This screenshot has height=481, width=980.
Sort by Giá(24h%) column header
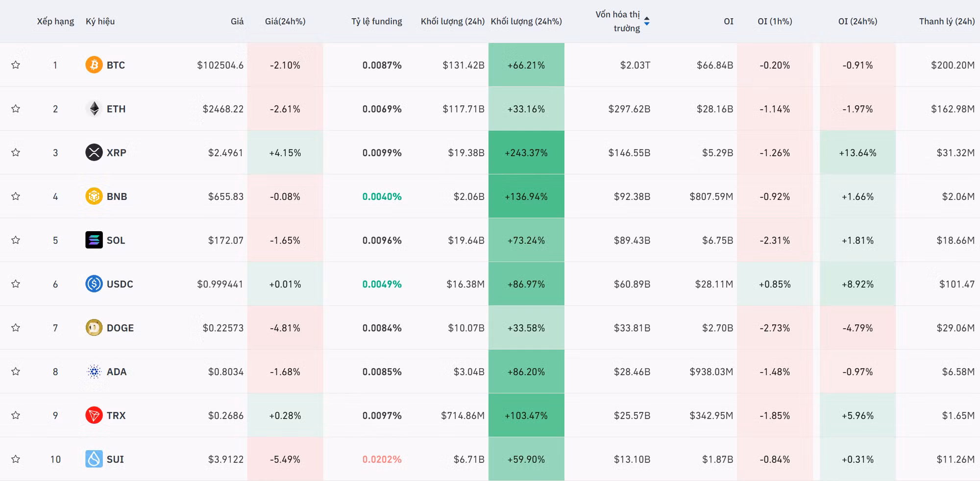tap(285, 22)
